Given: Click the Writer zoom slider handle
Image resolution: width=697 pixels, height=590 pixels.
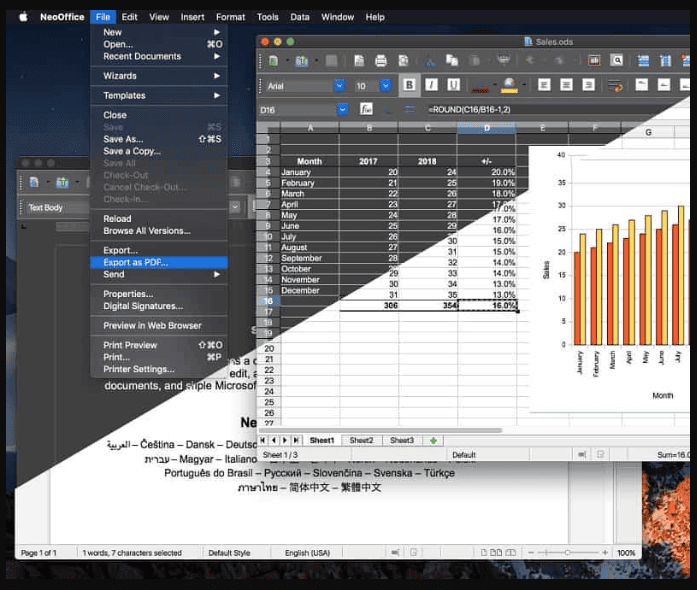Looking at the screenshot, I should 568,553.
